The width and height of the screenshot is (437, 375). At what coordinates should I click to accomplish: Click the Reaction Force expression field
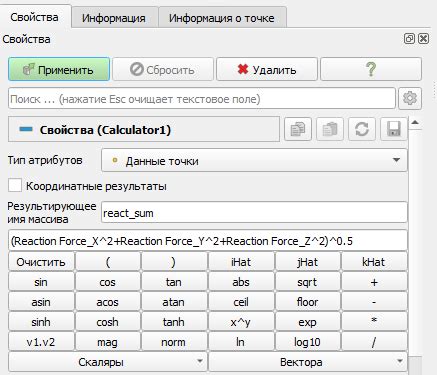pos(208,240)
